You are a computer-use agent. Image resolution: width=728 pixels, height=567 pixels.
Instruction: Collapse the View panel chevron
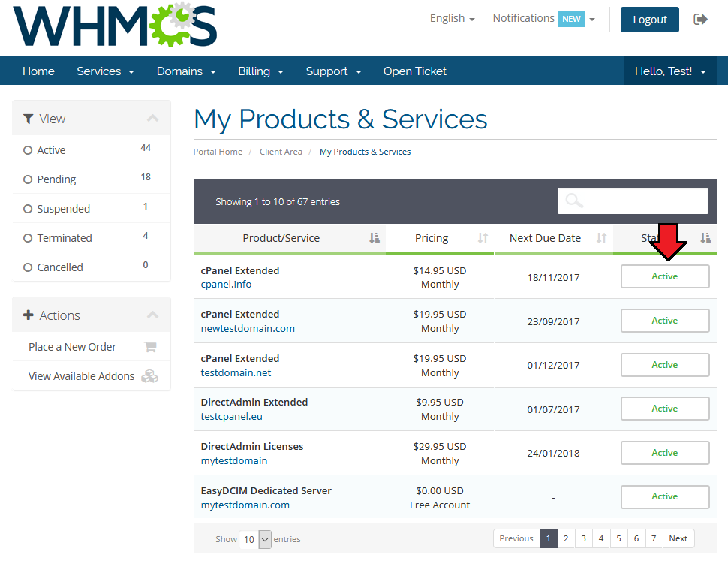pos(153,119)
